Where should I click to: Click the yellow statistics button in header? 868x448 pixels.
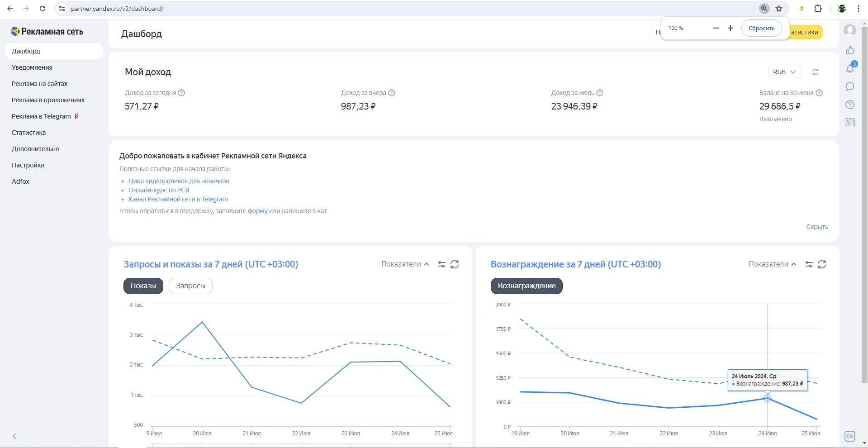pos(805,32)
